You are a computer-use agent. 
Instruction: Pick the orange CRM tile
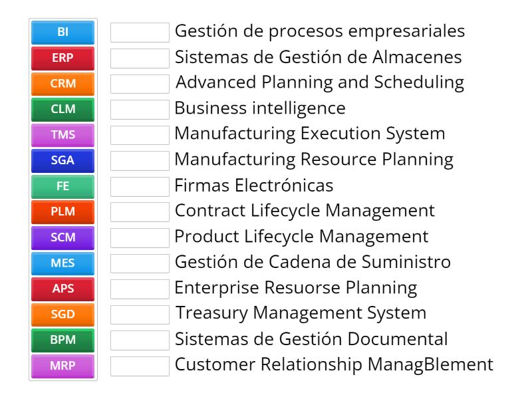63,84
